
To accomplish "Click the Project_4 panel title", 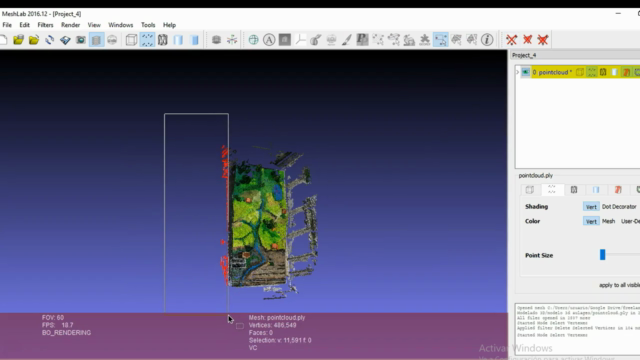I will click(x=524, y=55).
